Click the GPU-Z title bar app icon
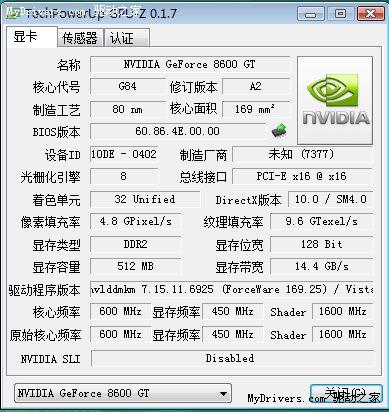389x412 pixels. pyautogui.click(x=12, y=13)
